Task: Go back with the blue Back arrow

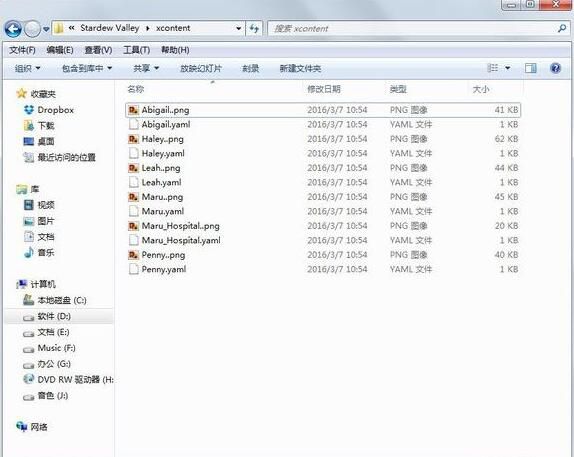Action: click(x=13, y=29)
